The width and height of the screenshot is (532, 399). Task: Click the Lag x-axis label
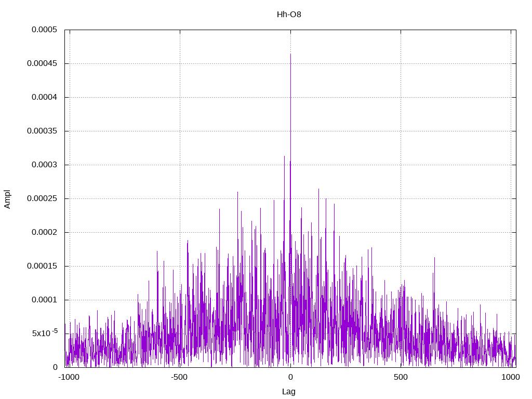pos(289,392)
